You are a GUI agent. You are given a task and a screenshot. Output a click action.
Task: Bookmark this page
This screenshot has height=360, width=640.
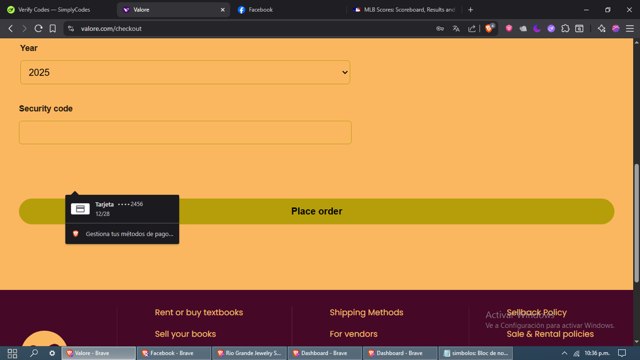53,28
